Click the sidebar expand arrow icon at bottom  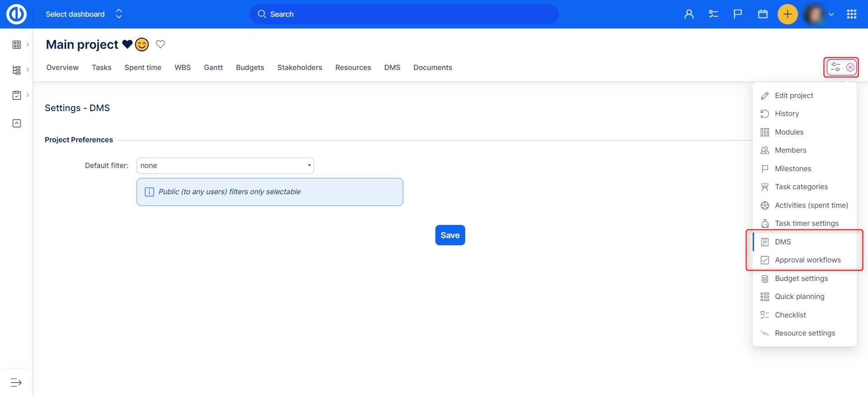(16, 383)
